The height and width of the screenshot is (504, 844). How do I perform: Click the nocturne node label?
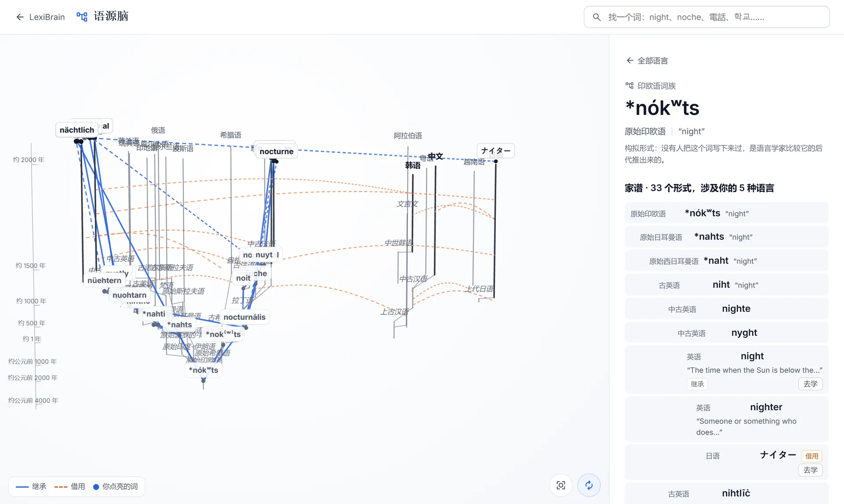coord(276,152)
